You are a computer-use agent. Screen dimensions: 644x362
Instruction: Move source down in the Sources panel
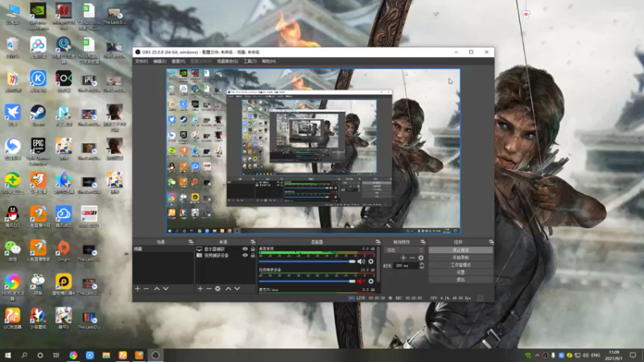tap(237, 289)
